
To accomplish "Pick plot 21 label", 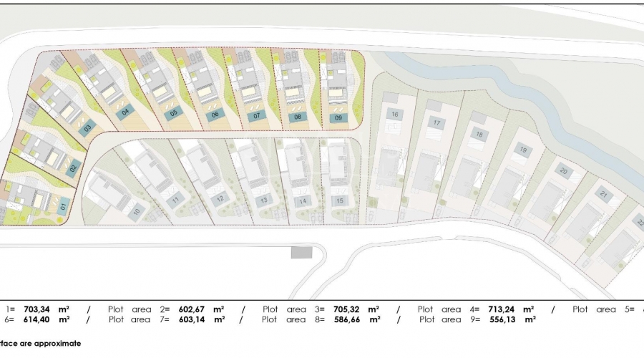I will pos(604,194).
